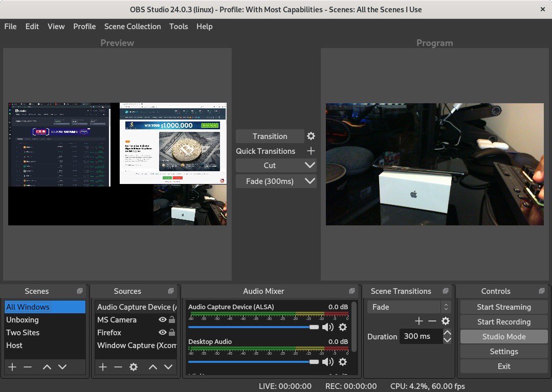Click the bitcoin webpage in Preview
This screenshot has width=552, height=392.
pos(173,143)
